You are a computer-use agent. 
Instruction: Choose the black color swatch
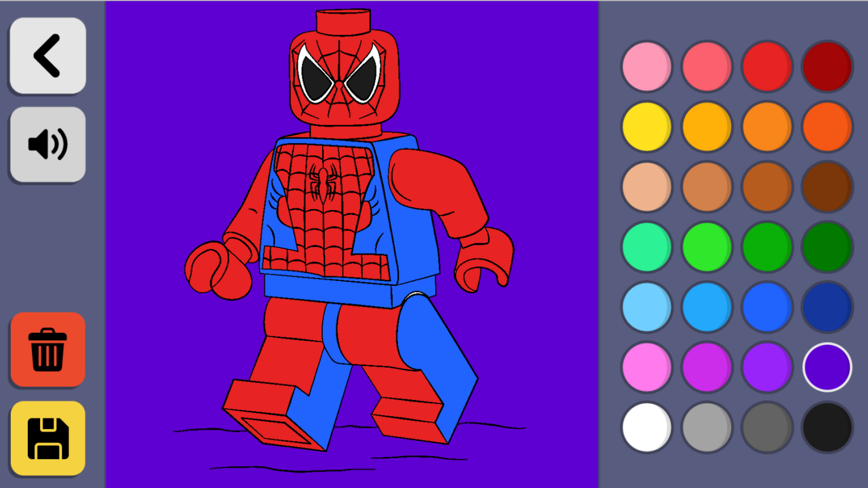tap(827, 428)
